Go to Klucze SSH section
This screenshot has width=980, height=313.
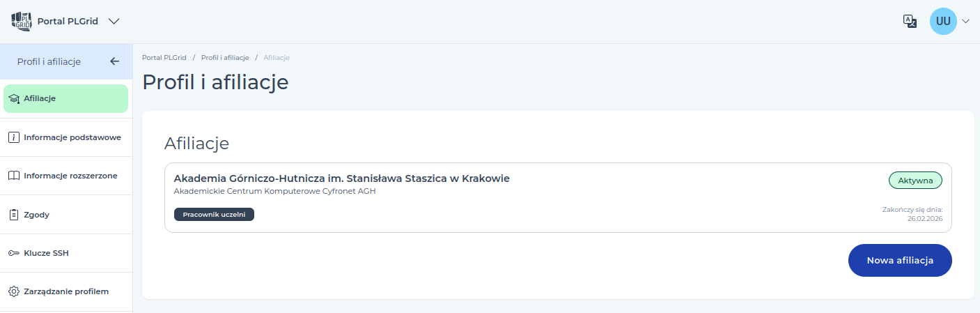(65, 253)
